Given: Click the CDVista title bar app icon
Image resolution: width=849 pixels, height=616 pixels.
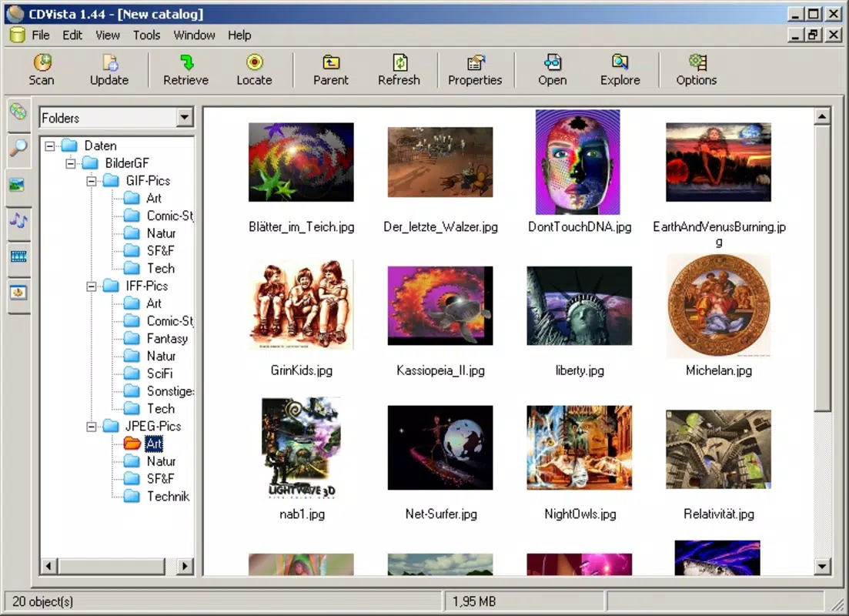Looking at the screenshot, I should pos(15,14).
